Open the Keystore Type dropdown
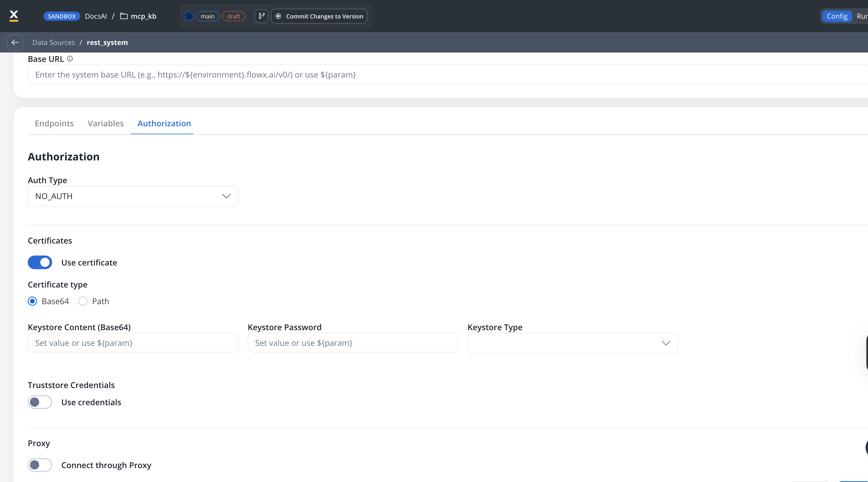This screenshot has width=868, height=482. point(573,343)
